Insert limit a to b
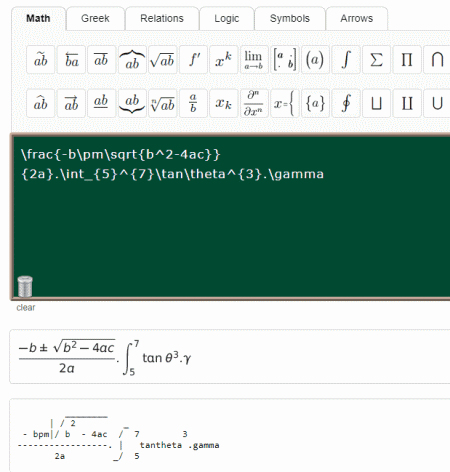Viewport: 450px width, 472px height. click(x=254, y=60)
